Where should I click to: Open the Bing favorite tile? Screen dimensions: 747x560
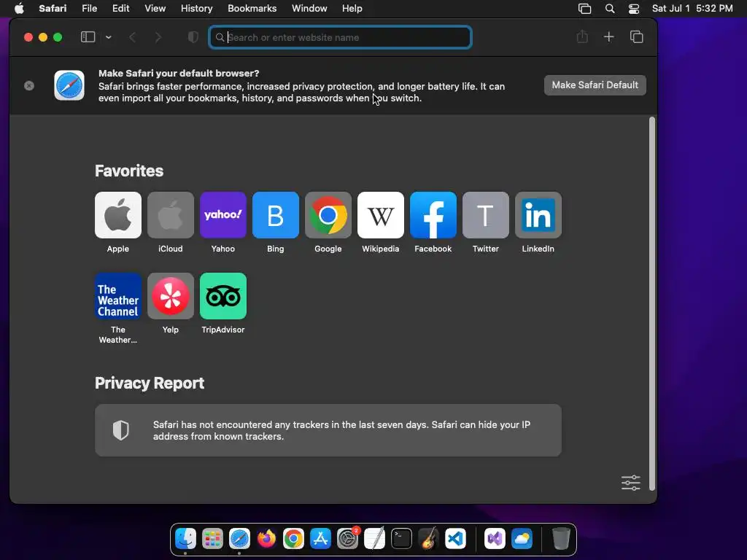coord(275,215)
